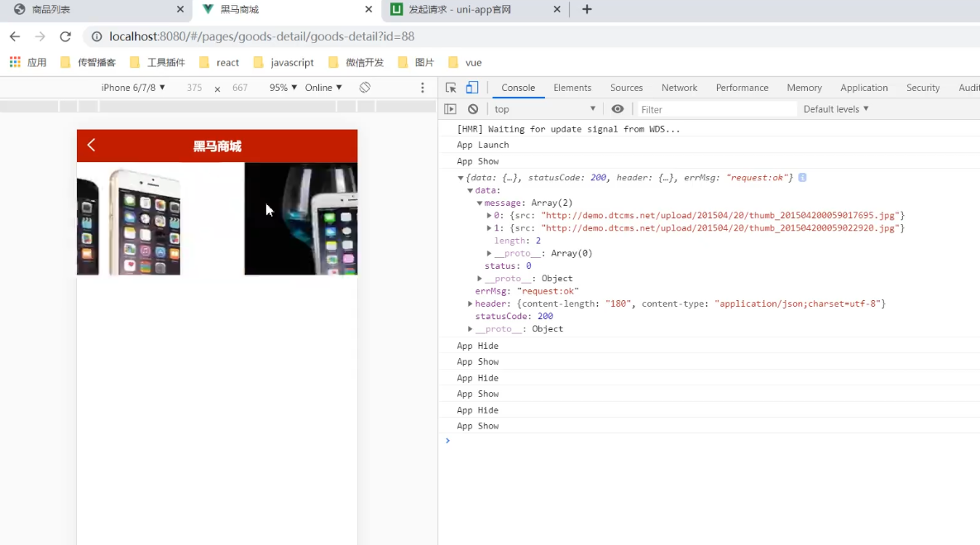Open the 95% zoom dropdown
The image size is (980, 545).
click(x=283, y=88)
